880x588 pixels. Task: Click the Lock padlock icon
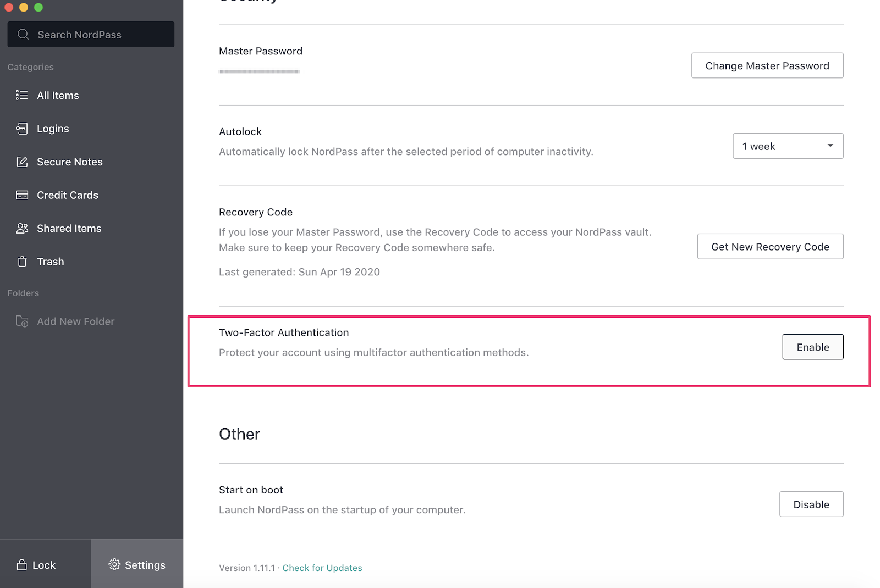pos(22,564)
